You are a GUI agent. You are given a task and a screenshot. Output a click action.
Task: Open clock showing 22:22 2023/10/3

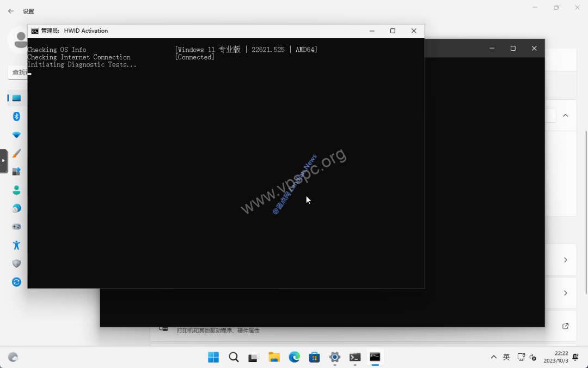(x=556, y=357)
